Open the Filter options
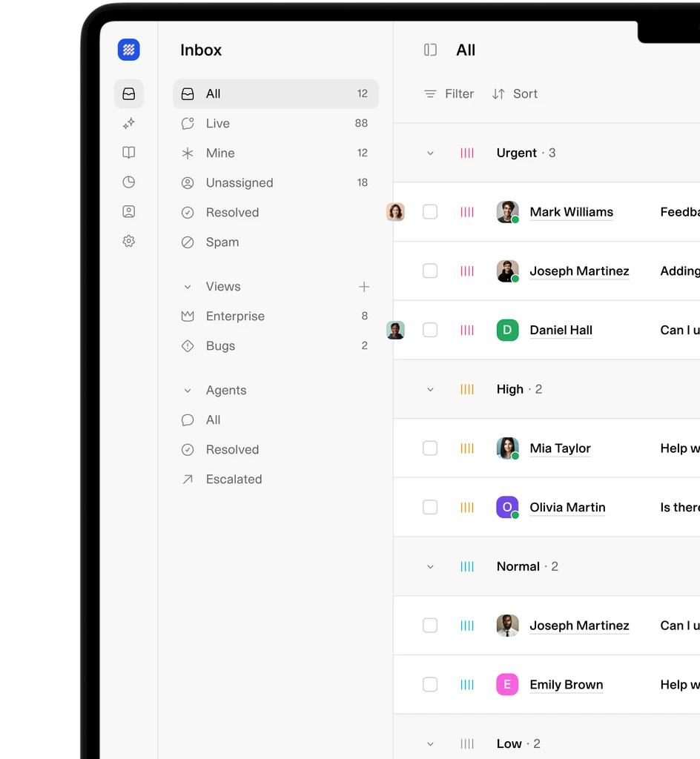700x759 pixels. pos(449,94)
